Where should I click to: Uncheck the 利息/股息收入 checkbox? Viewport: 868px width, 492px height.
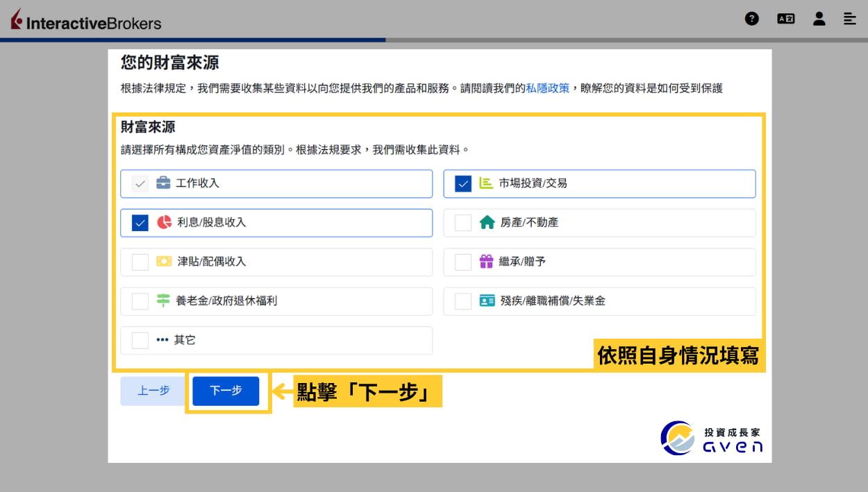(x=140, y=223)
